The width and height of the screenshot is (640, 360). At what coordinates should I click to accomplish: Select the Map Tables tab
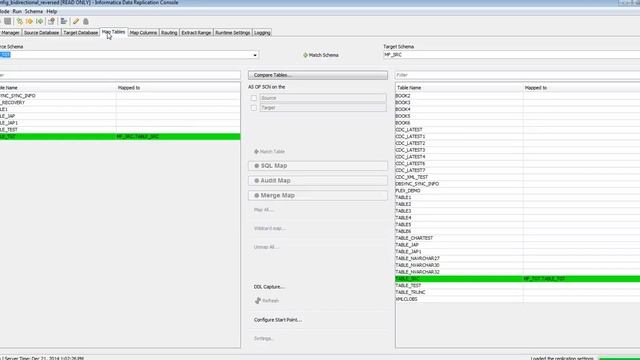click(x=113, y=32)
